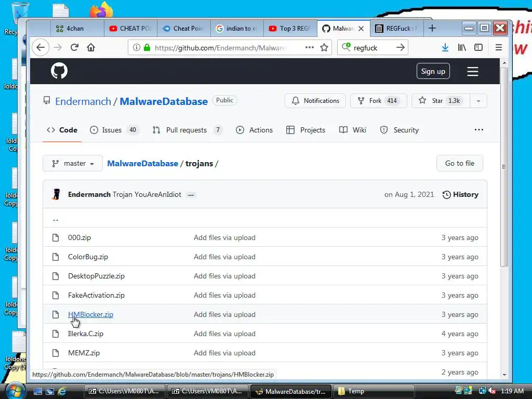Open a new browser tab
This screenshot has width=532, height=399.
pyautogui.click(x=432, y=28)
